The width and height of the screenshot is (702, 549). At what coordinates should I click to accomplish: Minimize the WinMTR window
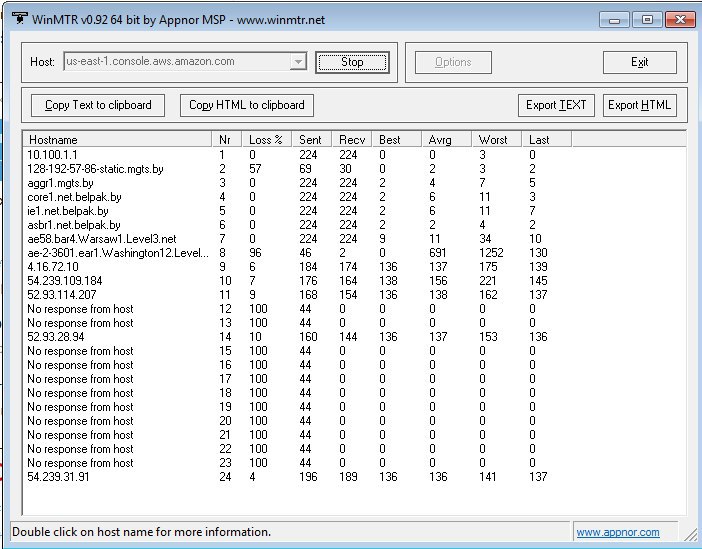[614, 20]
